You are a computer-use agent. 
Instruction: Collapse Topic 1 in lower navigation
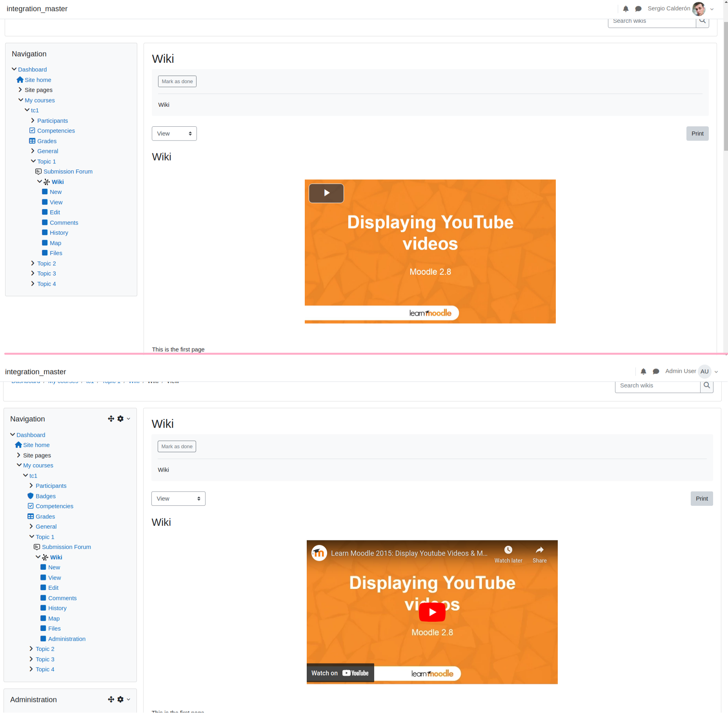click(31, 536)
